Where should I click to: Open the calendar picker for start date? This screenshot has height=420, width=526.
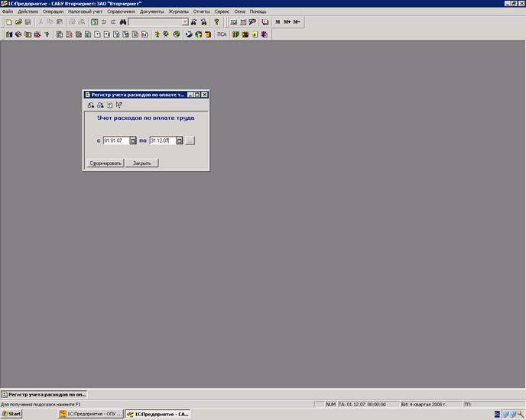(x=133, y=141)
